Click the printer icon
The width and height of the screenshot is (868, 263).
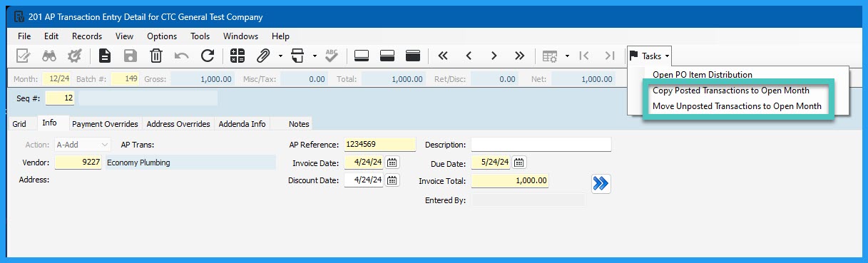pos(297,56)
